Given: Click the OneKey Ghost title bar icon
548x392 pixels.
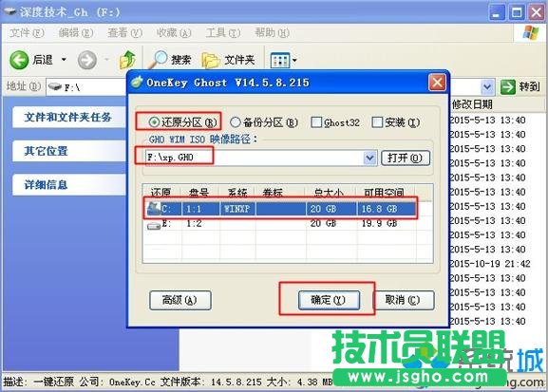Looking at the screenshot, I should [137, 83].
